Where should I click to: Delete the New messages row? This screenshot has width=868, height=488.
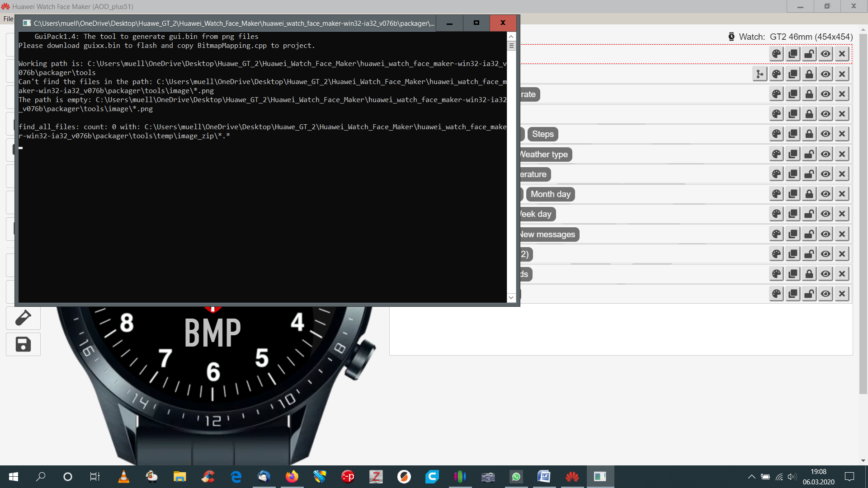click(842, 234)
